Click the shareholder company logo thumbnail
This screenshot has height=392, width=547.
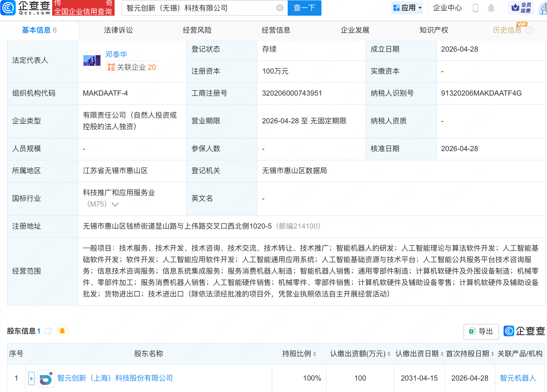click(46, 378)
